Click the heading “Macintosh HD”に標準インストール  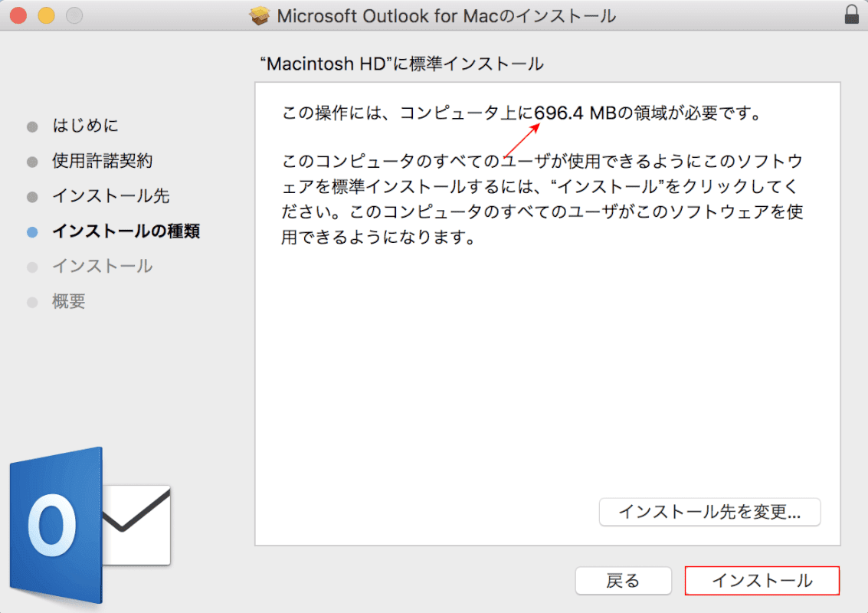tap(402, 64)
